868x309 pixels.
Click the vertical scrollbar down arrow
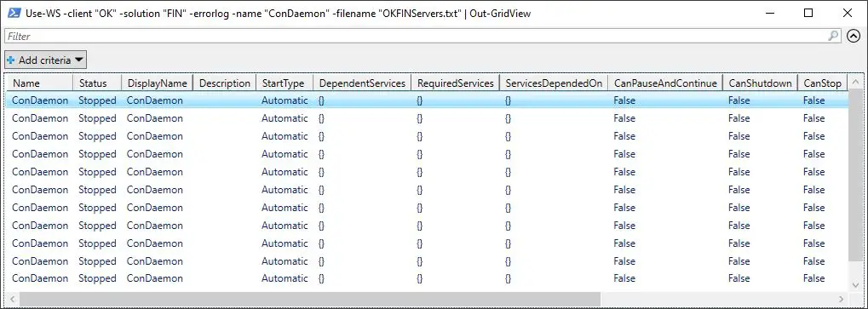click(854, 284)
